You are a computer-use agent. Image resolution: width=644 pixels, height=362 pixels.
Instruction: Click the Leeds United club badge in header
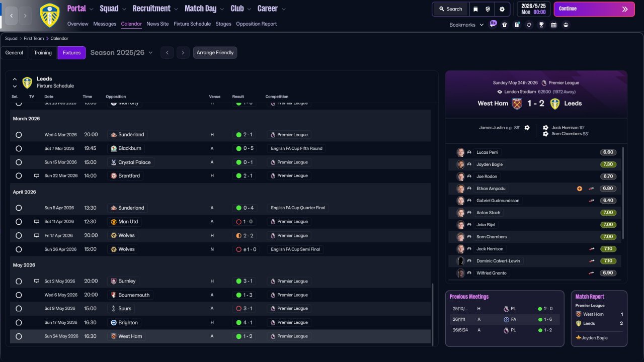(49, 15)
